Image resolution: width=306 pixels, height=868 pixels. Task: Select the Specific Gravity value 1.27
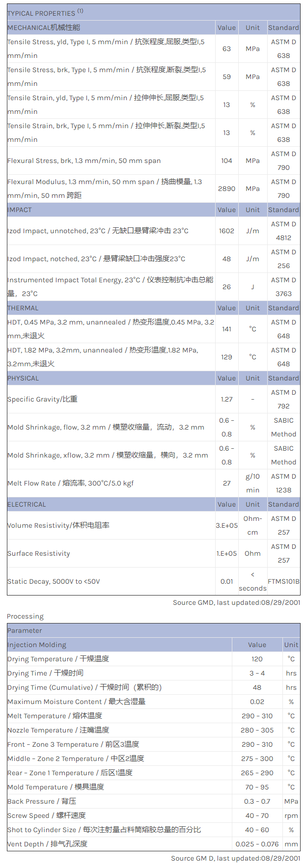[226, 399]
